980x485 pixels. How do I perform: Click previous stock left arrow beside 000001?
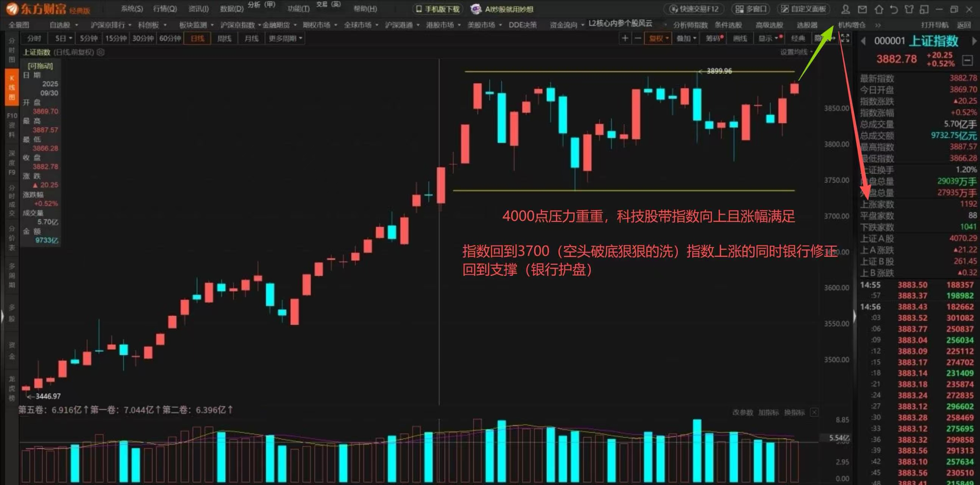tap(863, 41)
